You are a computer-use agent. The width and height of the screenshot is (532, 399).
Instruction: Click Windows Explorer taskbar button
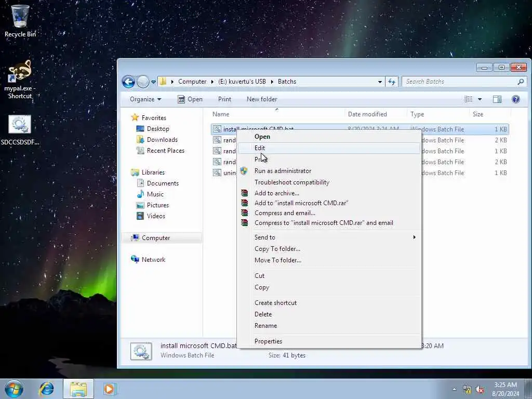(x=78, y=389)
